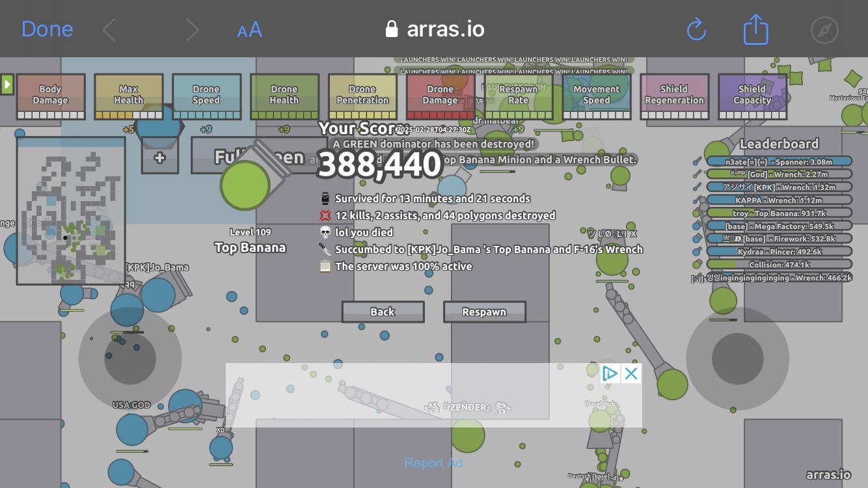Click the clipboard icon beside server activity

pos(325,266)
